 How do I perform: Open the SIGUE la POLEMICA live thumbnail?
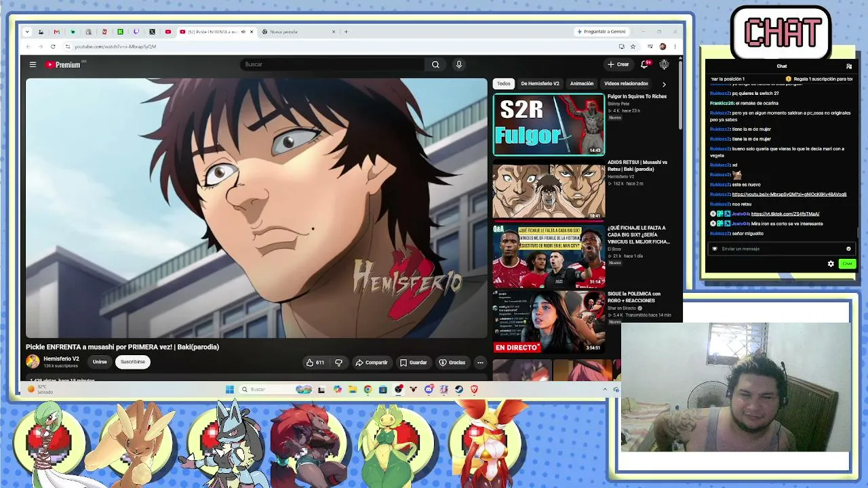point(549,322)
